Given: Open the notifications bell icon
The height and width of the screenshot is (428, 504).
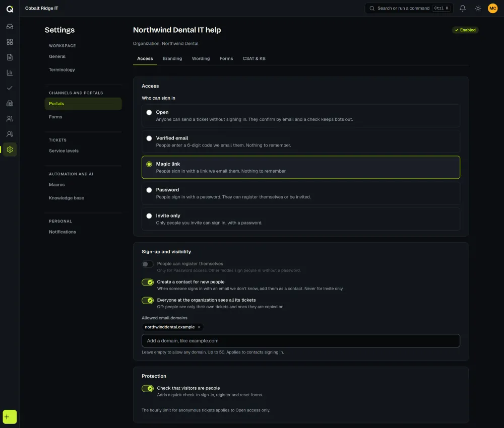Looking at the screenshot, I should [x=463, y=9].
